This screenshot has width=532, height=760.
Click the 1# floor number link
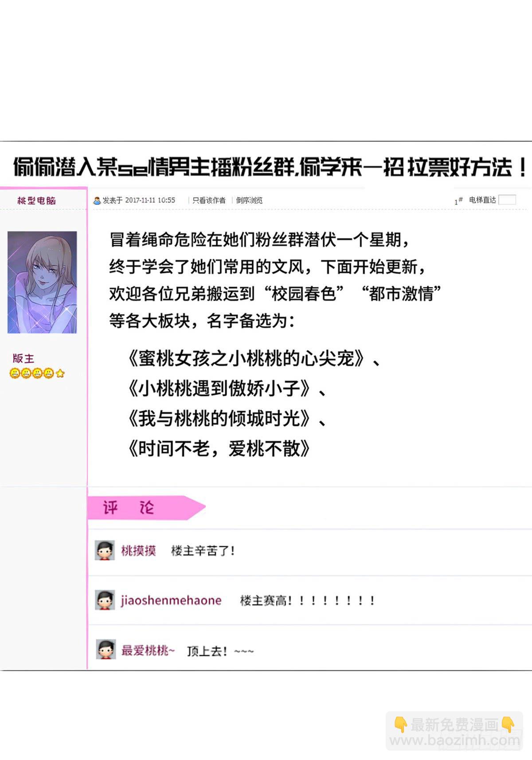click(458, 201)
